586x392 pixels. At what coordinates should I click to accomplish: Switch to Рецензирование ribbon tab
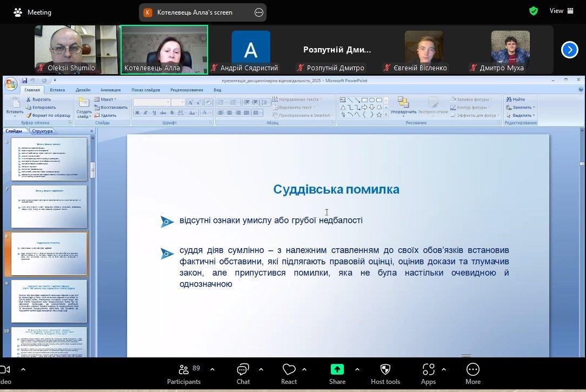(187, 90)
